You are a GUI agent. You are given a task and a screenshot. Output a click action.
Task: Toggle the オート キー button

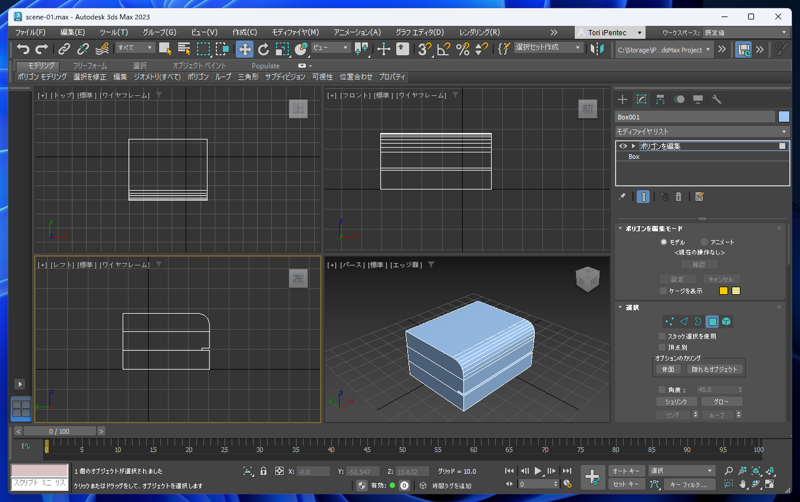pyautogui.click(x=626, y=471)
